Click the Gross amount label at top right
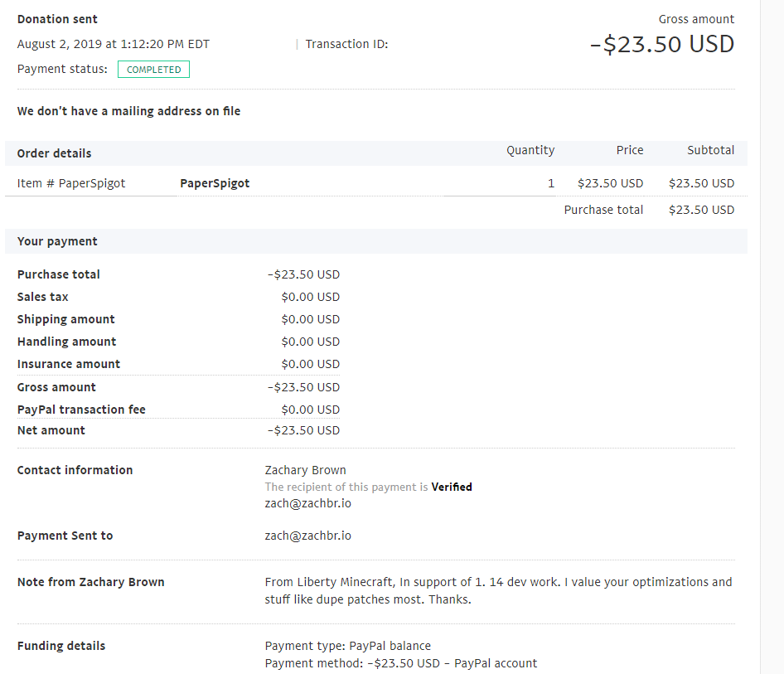Image resolution: width=784 pixels, height=674 pixels. point(696,19)
